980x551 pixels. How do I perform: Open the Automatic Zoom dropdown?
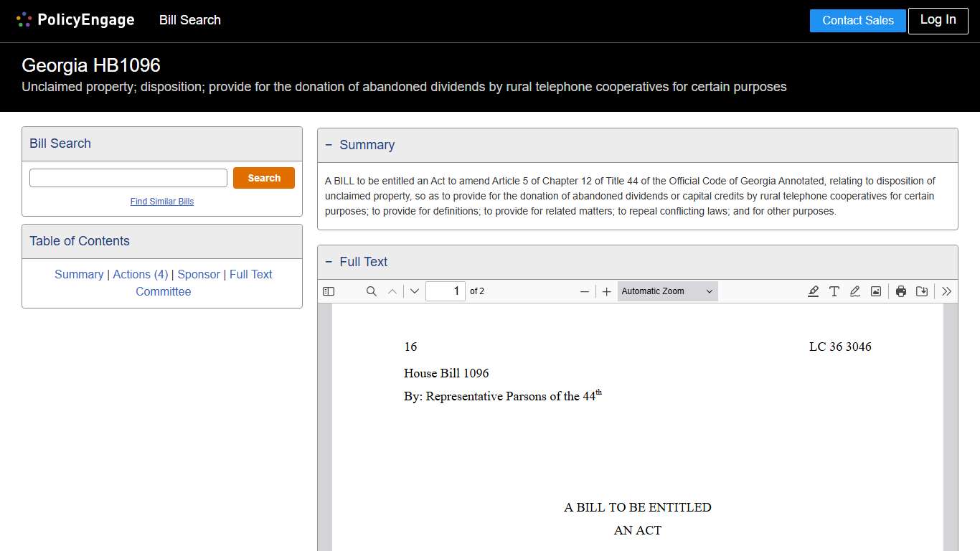[666, 291]
